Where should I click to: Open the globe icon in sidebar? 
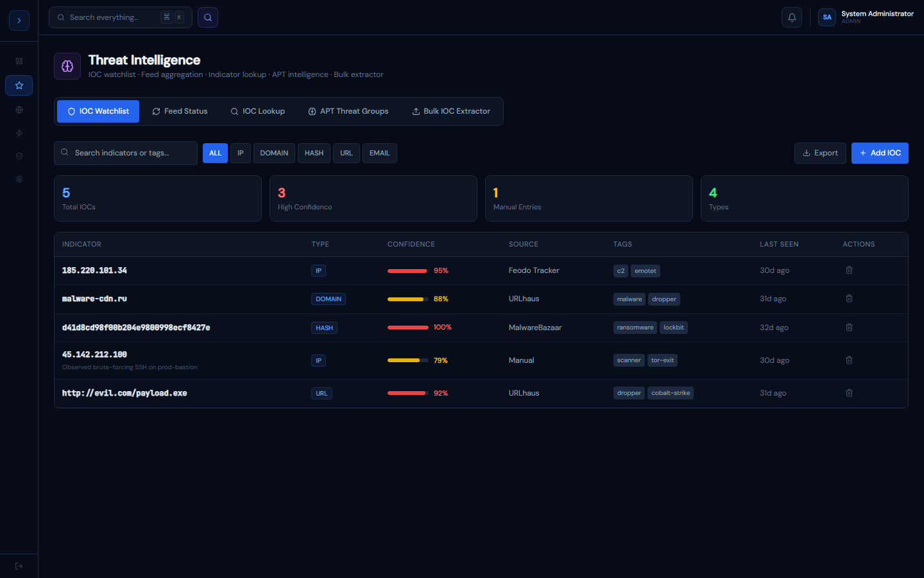click(19, 110)
